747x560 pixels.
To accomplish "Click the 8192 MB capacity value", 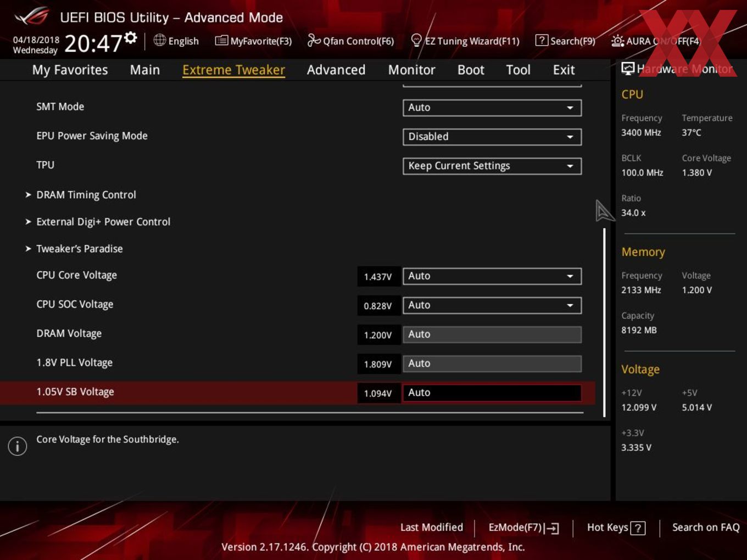I will click(639, 330).
